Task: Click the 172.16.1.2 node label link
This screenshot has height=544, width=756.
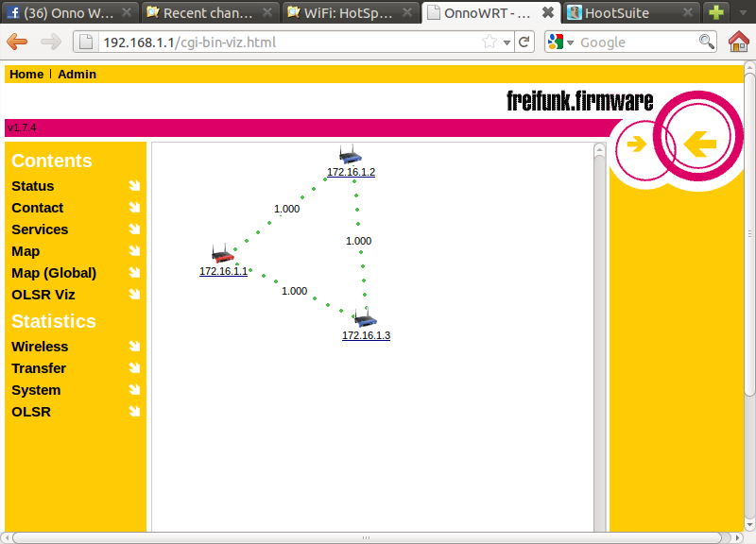Action: coord(351,173)
